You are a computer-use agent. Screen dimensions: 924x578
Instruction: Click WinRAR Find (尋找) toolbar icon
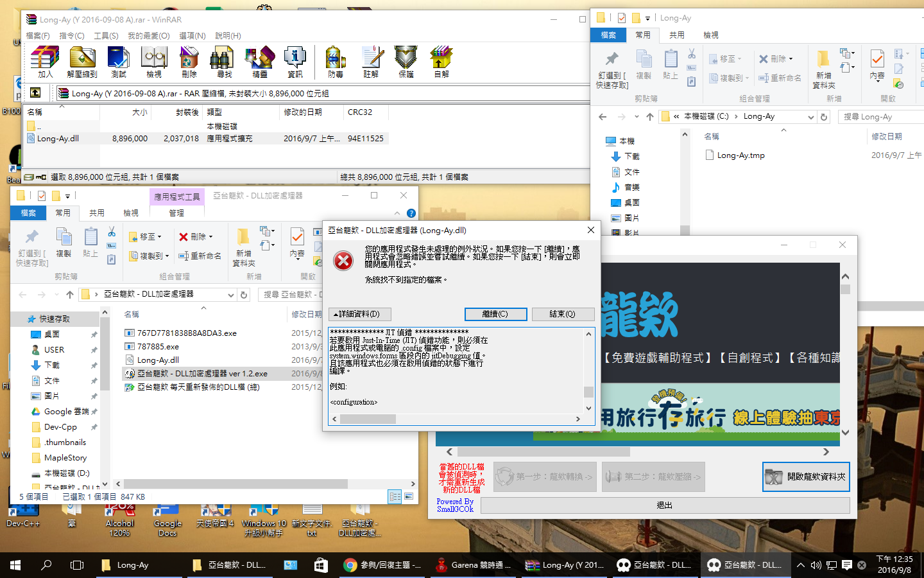click(224, 62)
